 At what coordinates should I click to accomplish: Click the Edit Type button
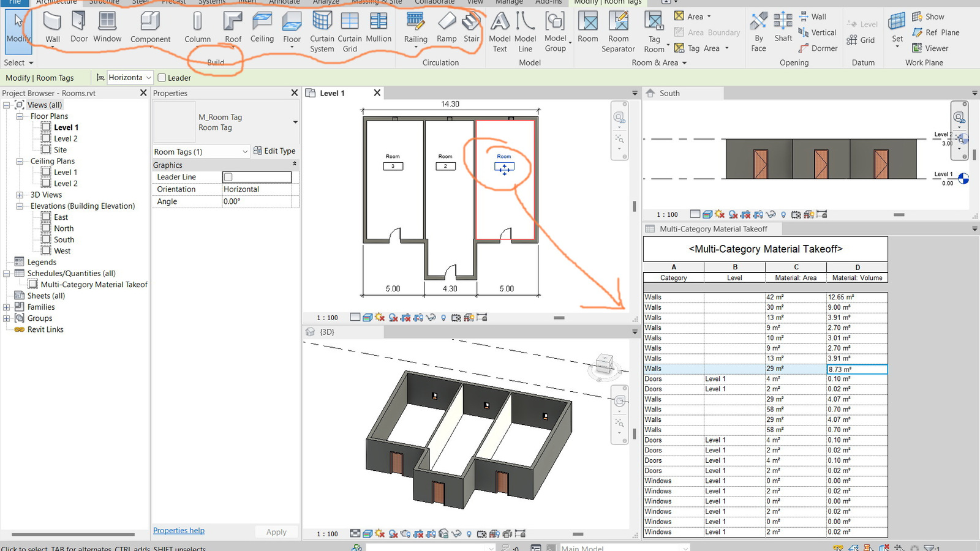[x=274, y=151]
